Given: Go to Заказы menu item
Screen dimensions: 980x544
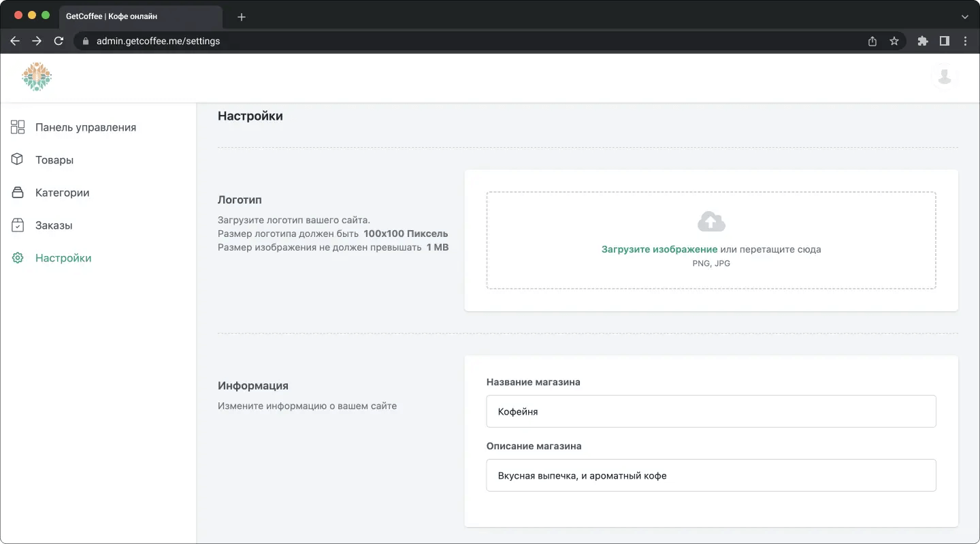Looking at the screenshot, I should point(54,225).
